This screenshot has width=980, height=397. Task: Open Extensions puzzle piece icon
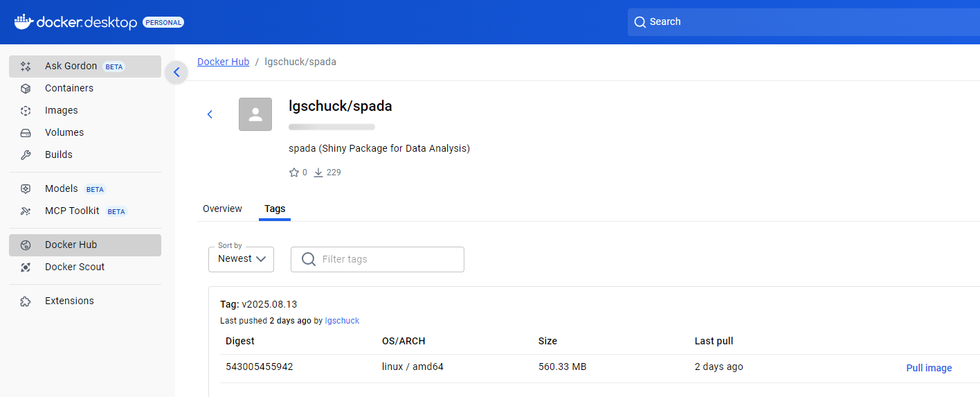[26, 301]
